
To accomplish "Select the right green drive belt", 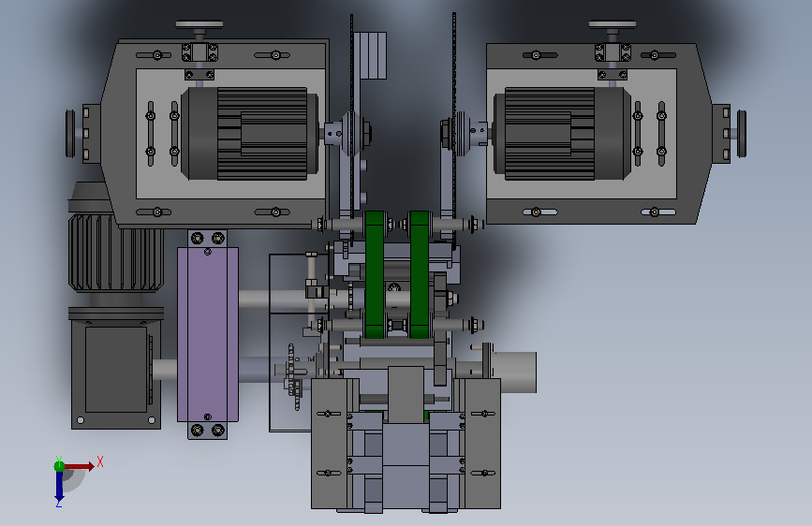I will 420,274.
